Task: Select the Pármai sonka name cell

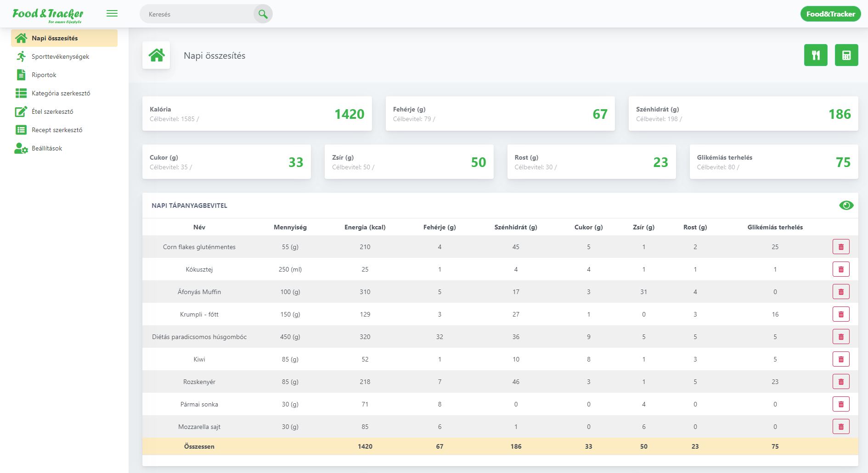Action: pos(199,404)
